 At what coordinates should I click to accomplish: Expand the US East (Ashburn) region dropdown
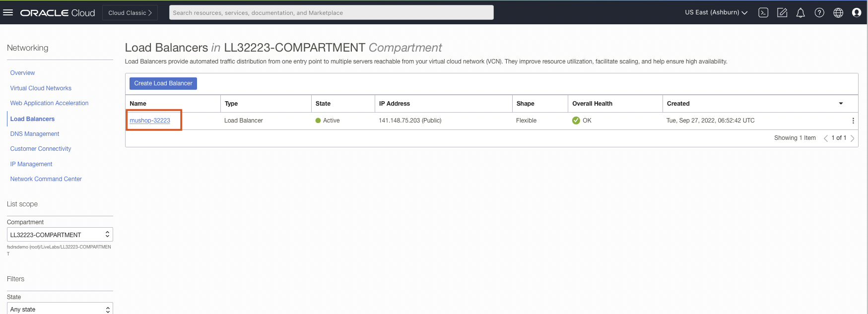(x=716, y=12)
